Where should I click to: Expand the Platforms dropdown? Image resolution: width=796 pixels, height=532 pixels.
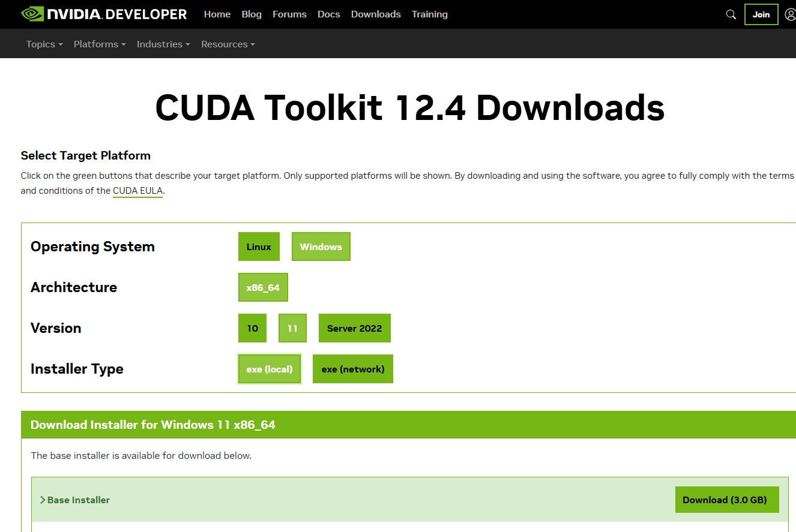100,44
